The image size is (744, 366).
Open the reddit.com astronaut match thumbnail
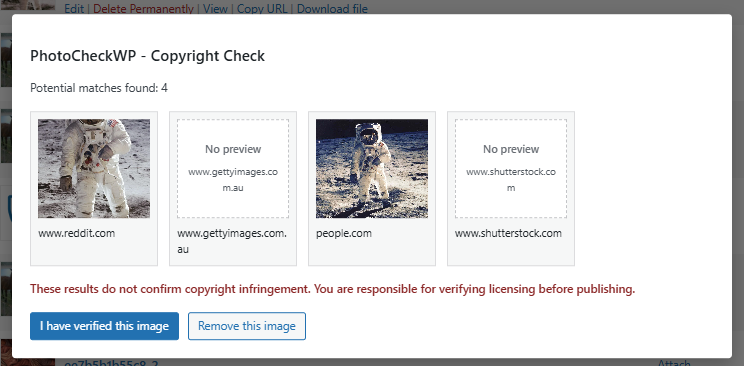coord(94,169)
